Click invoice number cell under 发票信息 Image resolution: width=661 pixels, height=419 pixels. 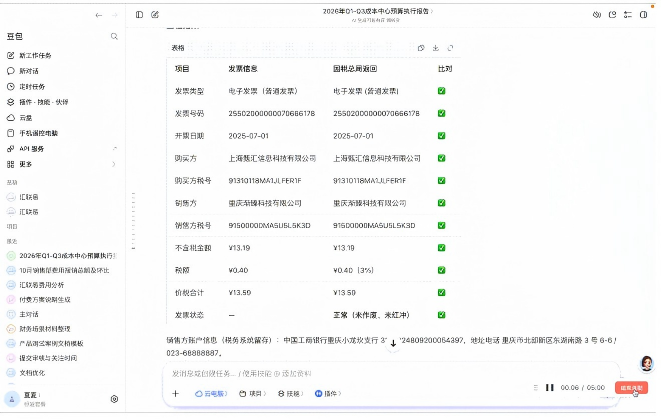pyautogui.click(x=271, y=114)
